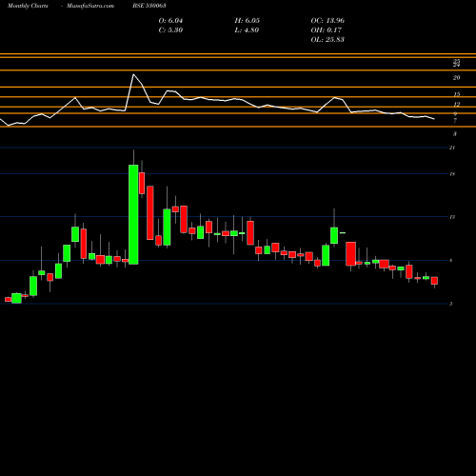Click the 'OH: 0.17' value
This screenshot has height=476, width=476.
(327, 30)
